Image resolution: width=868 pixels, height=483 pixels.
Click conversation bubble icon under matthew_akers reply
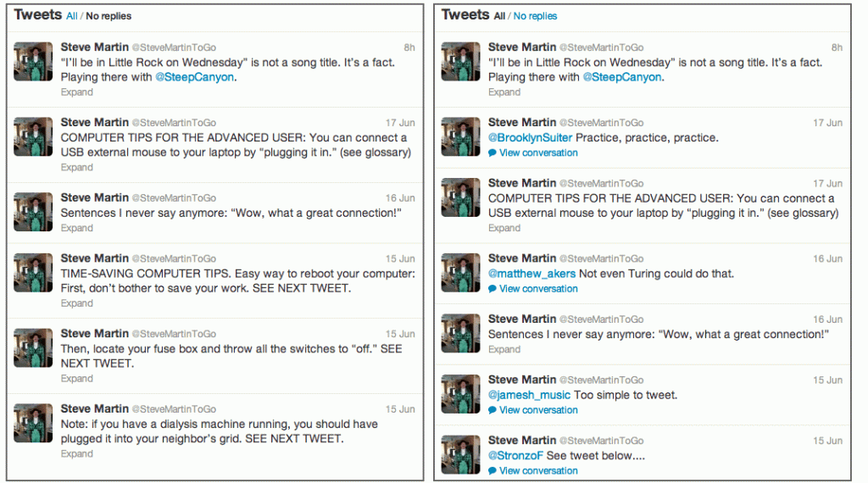tap(492, 289)
